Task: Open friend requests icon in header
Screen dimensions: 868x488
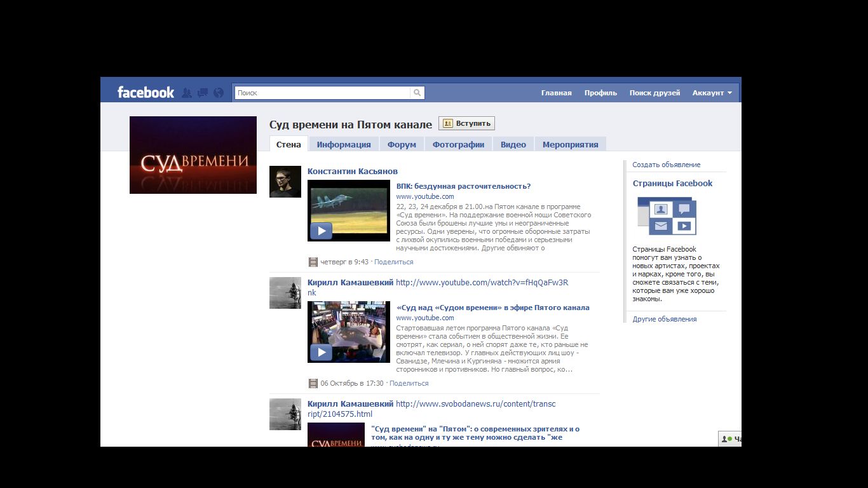Action: [x=187, y=93]
